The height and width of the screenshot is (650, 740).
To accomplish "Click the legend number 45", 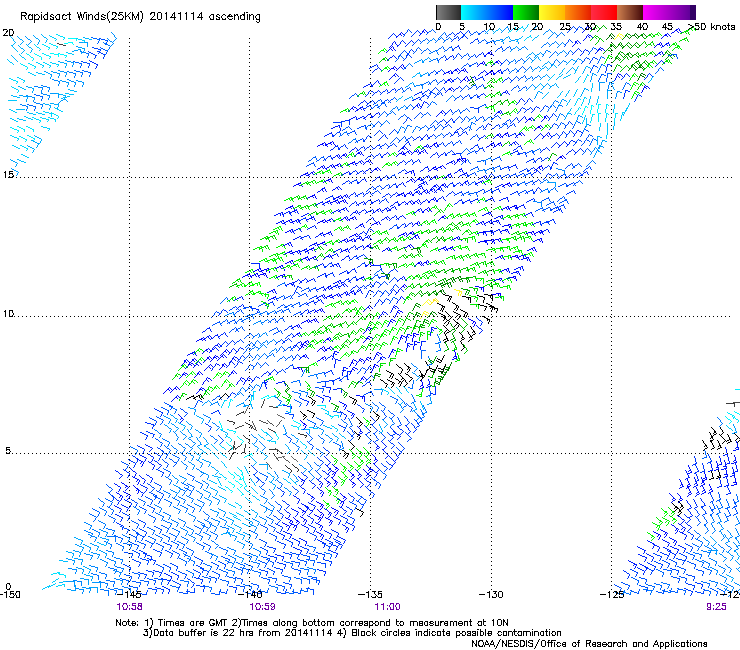I will click(667, 27).
